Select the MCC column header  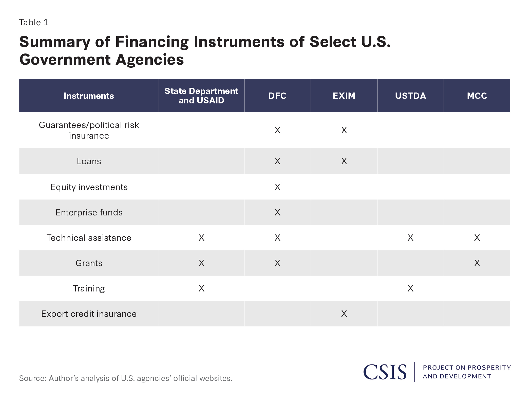[x=477, y=96]
